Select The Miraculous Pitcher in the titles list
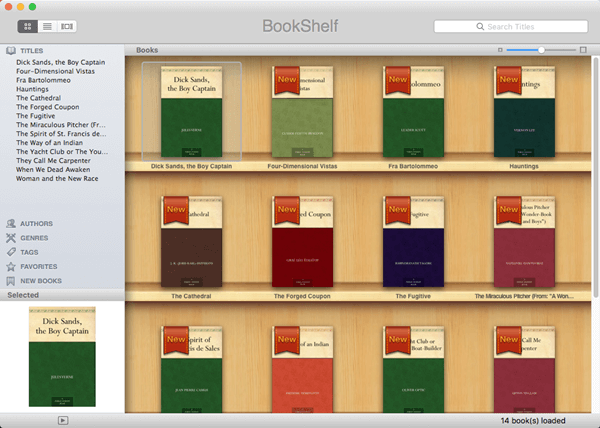This screenshot has height=428, width=600. pyautogui.click(x=60, y=125)
